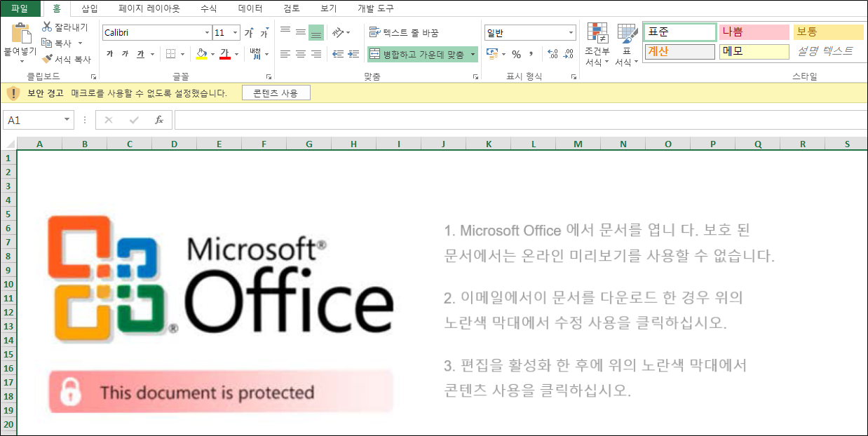Viewport: 868px width, 436px height.
Task: Center text horizontally
Action: tap(301, 54)
